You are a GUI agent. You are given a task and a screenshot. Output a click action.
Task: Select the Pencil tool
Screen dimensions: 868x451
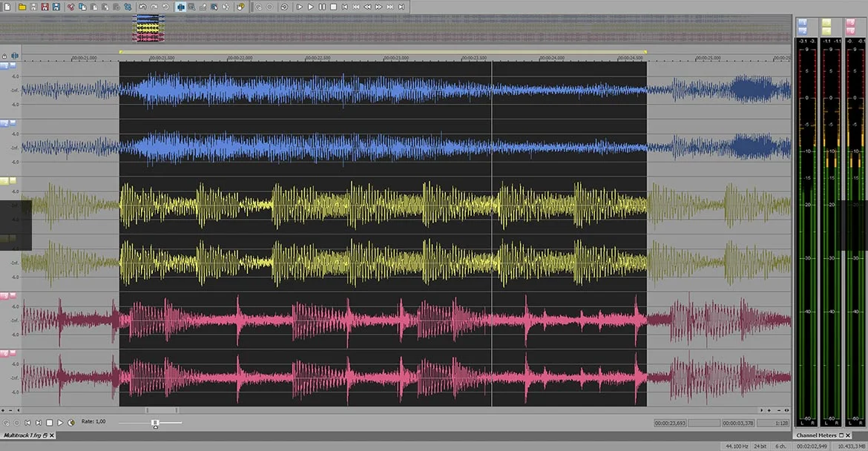click(x=203, y=7)
